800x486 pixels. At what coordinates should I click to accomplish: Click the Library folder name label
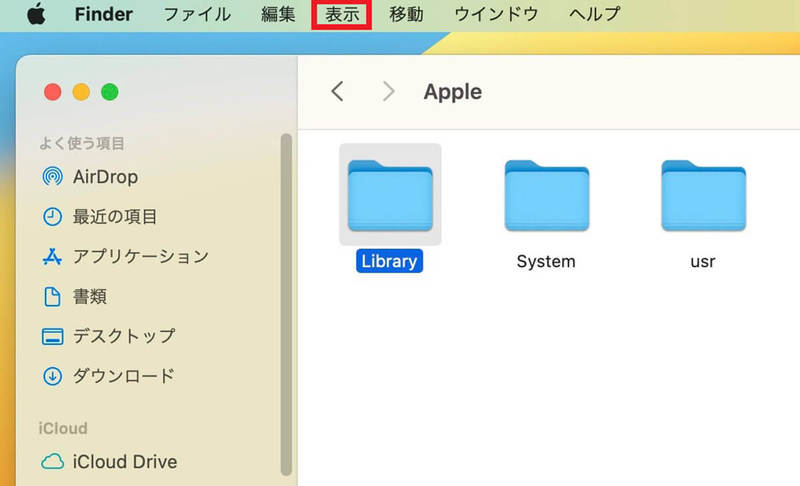tap(389, 261)
